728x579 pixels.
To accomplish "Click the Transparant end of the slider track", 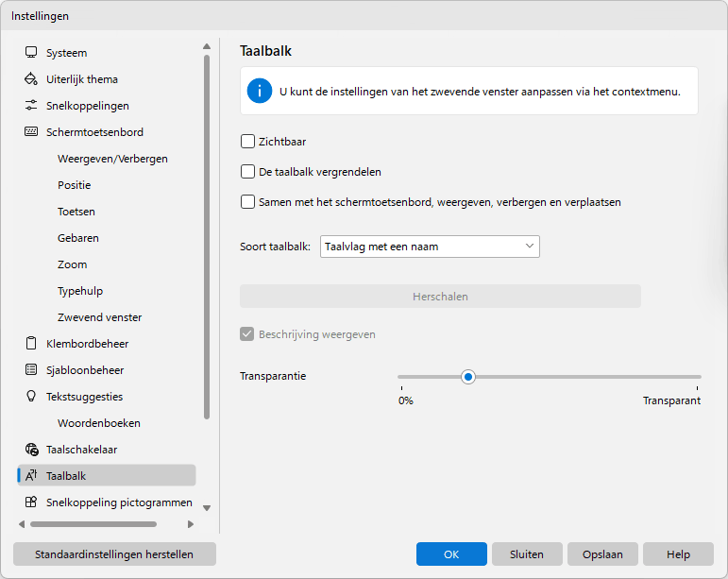I will pos(697,377).
